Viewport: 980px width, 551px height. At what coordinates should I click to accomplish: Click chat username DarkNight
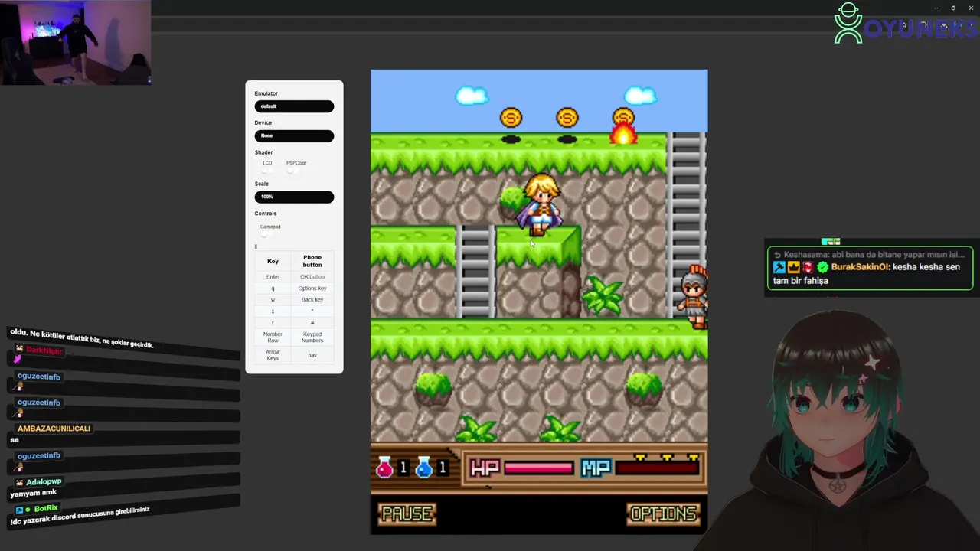44,350
